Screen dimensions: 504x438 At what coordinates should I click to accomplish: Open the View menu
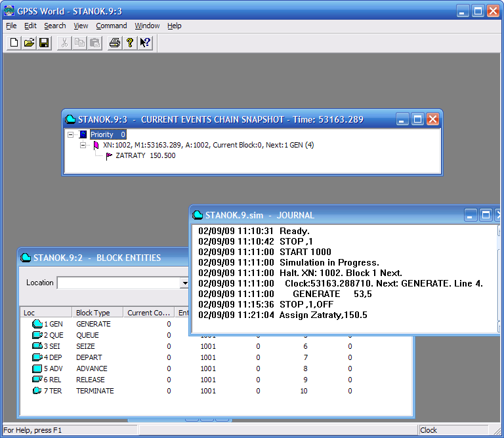(x=81, y=26)
